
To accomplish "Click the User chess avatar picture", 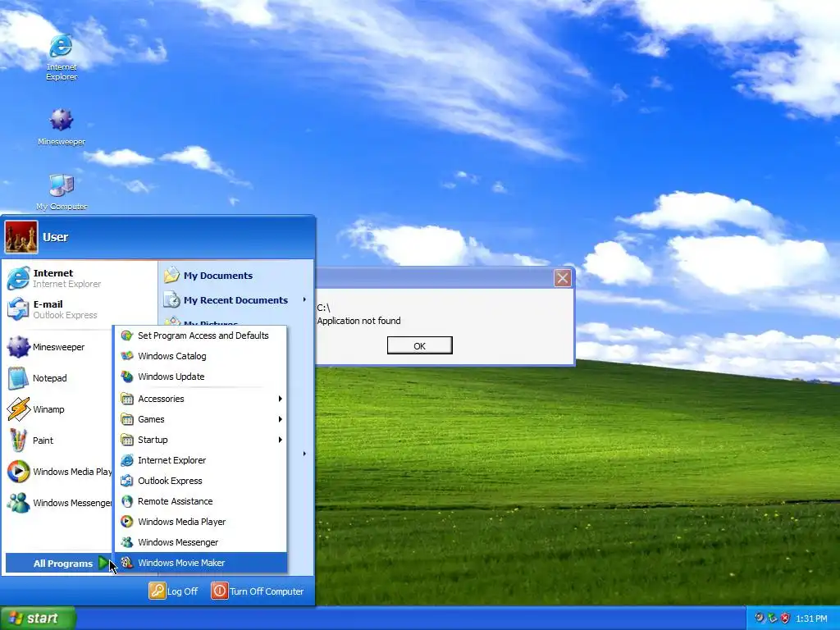I will pyautogui.click(x=21, y=237).
